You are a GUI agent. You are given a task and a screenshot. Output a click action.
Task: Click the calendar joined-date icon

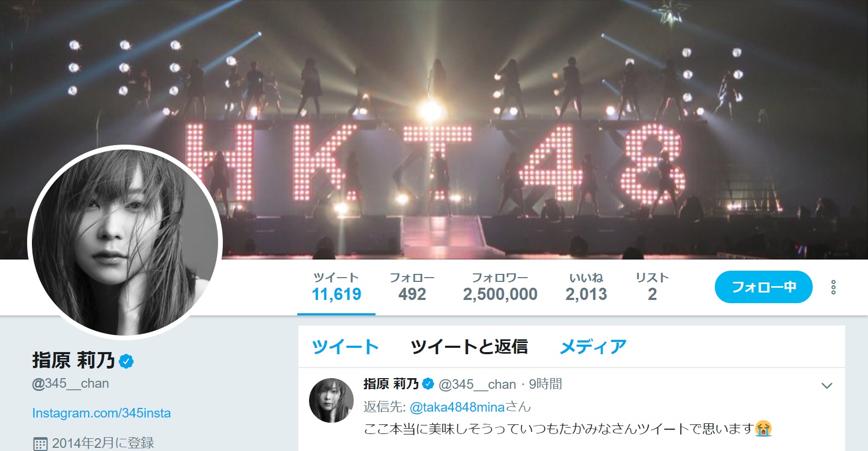coord(40,443)
